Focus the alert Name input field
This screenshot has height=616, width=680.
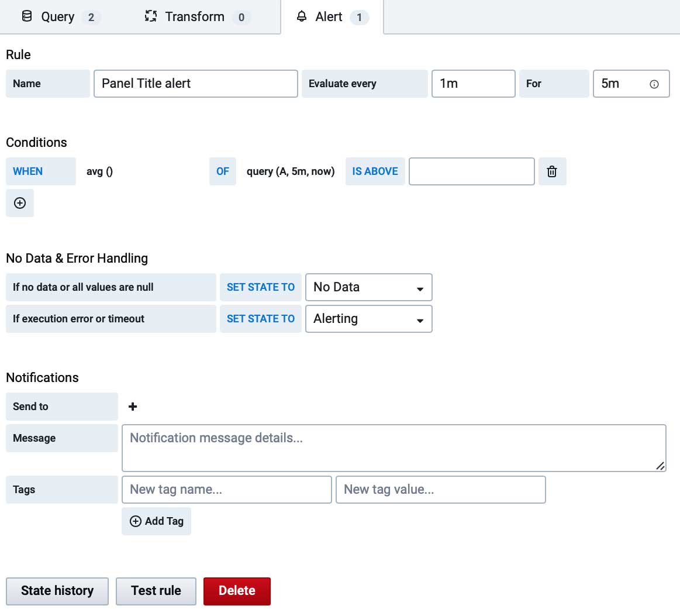(x=195, y=84)
